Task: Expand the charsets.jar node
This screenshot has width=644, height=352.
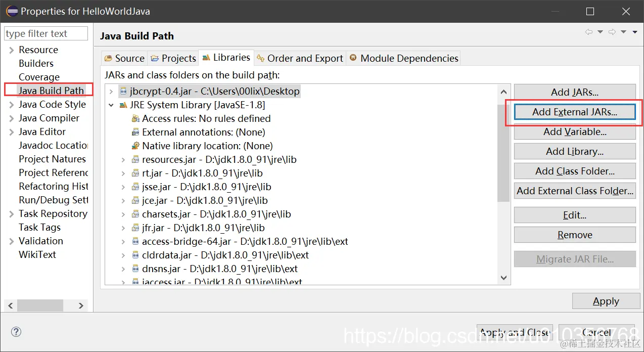Action: click(x=123, y=214)
